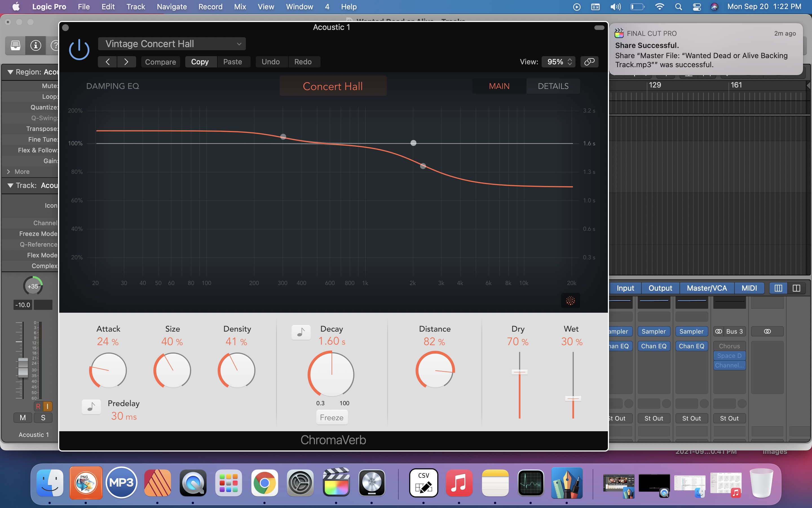Open the Library icon in Logic toolbar
The height and width of the screenshot is (508, 812).
click(16, 45)
